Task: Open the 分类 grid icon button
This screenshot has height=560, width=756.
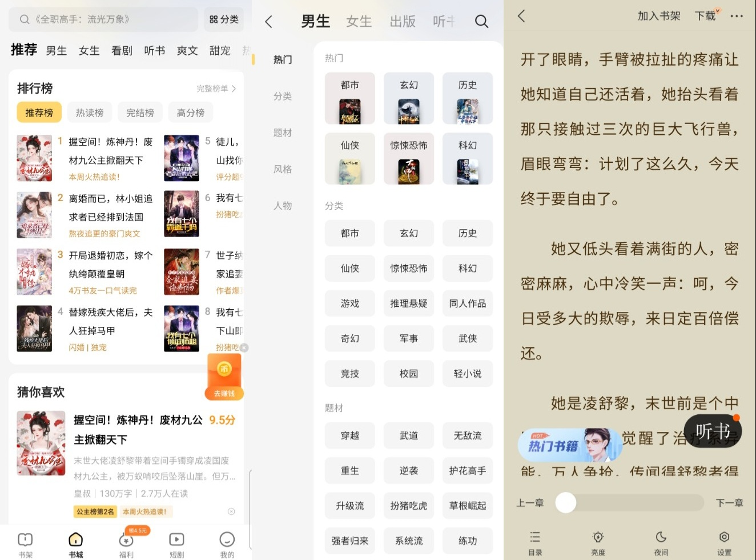Action: pyautogui.click(x=224, y=19)
